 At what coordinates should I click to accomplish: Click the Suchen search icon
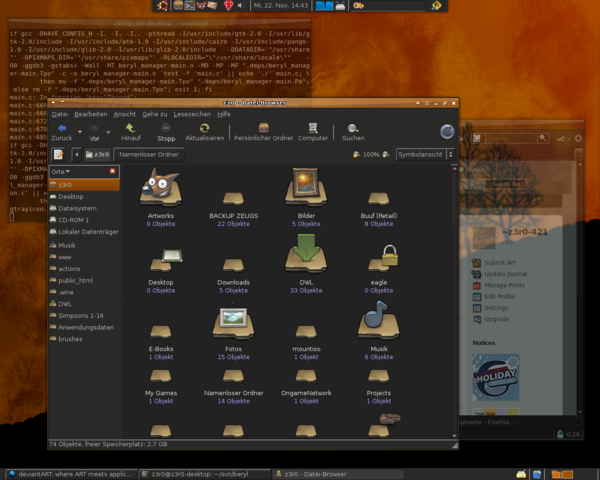[353, 132]
